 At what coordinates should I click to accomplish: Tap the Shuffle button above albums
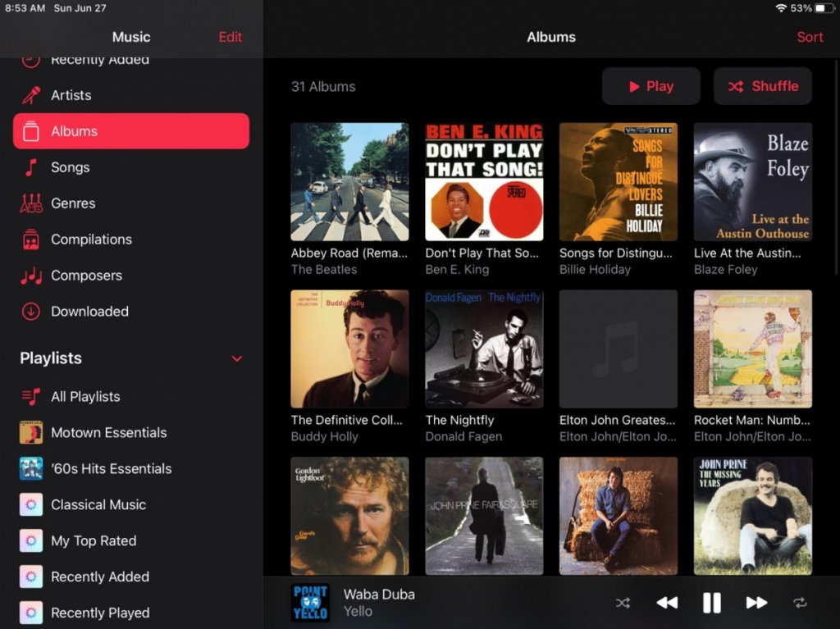(x=762, y=86)
